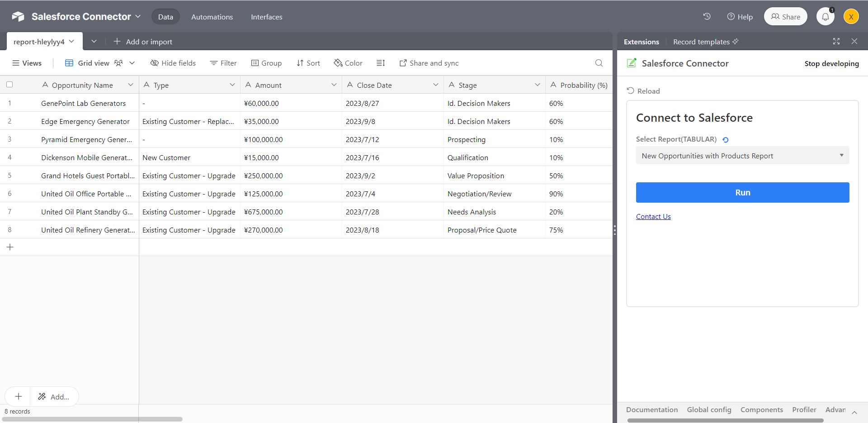Image resolution: width=868 pixels, height=423 pixels.
Task: Open the Filter option
Action: click(x=223, y=63)
